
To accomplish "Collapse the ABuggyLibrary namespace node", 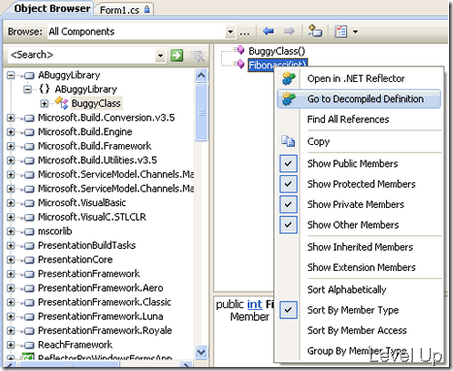I will tap(28, 89).
